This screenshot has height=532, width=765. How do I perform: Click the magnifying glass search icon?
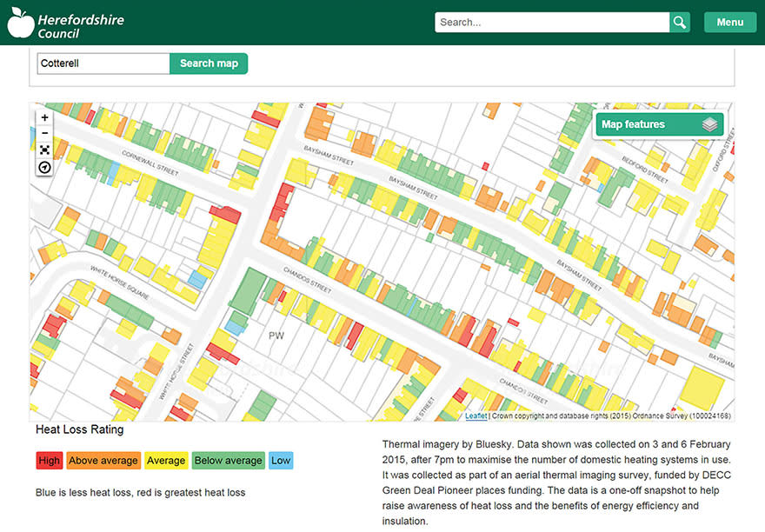click(x=680, y=23)
